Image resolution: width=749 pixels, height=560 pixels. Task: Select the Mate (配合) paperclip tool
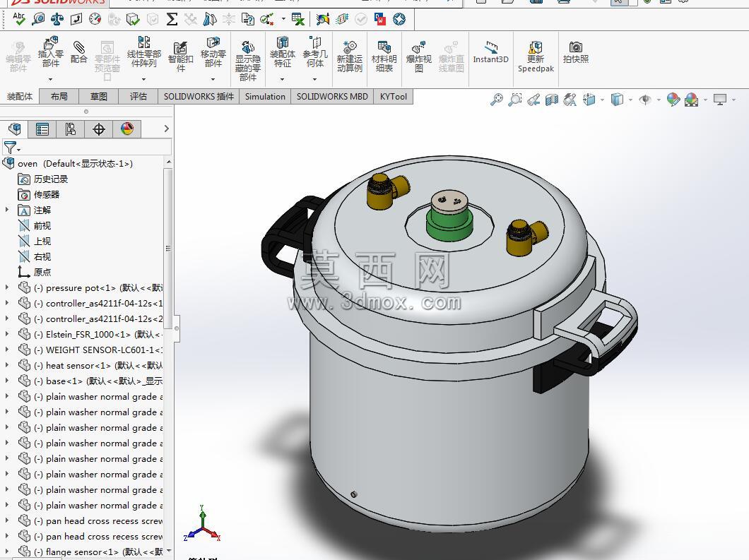point(79,52)
